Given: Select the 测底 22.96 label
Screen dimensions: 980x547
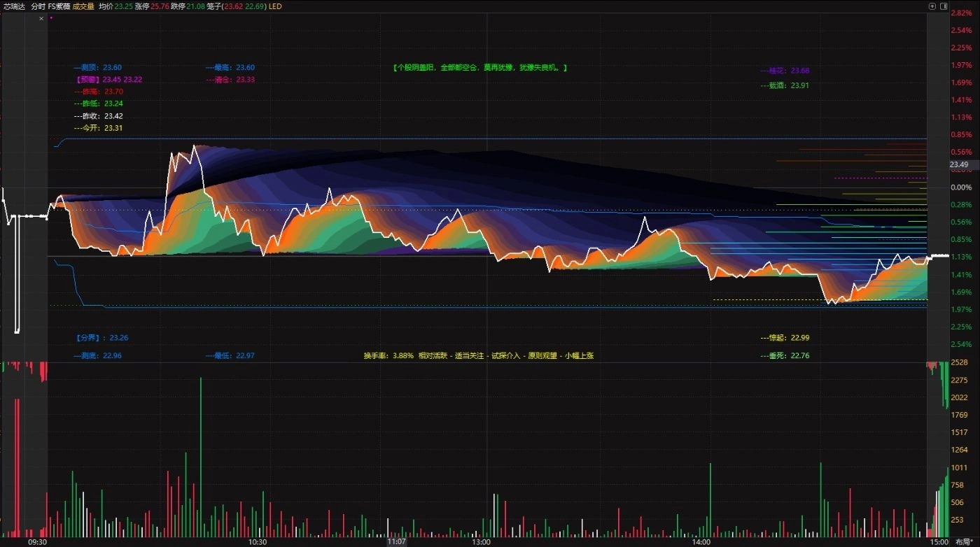Looking at the screenshot, I should tap(98, 355).
